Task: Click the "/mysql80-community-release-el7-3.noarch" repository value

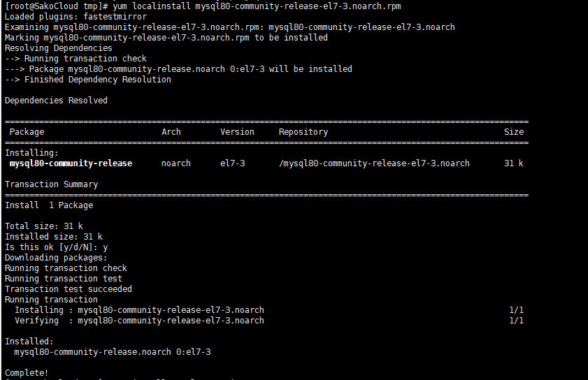Action: click(374, 163)
